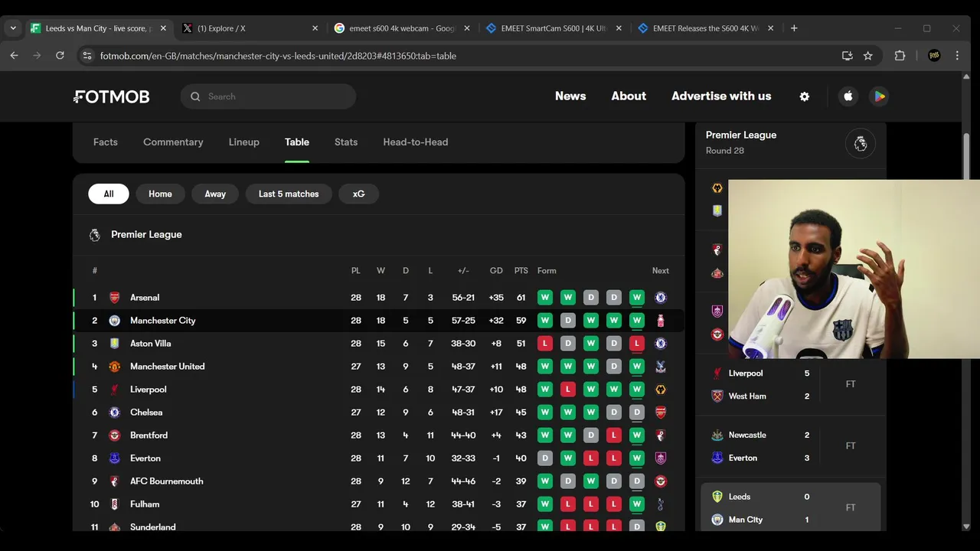Viewport: 980px width, 551px height.
Task: Click Arsenal's next opponent crest
Action: pos(661,298)
